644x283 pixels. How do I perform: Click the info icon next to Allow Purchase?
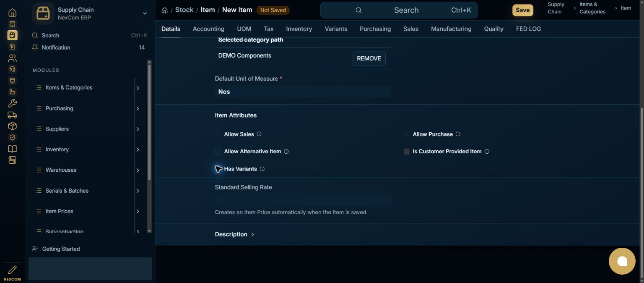(458, 134)
